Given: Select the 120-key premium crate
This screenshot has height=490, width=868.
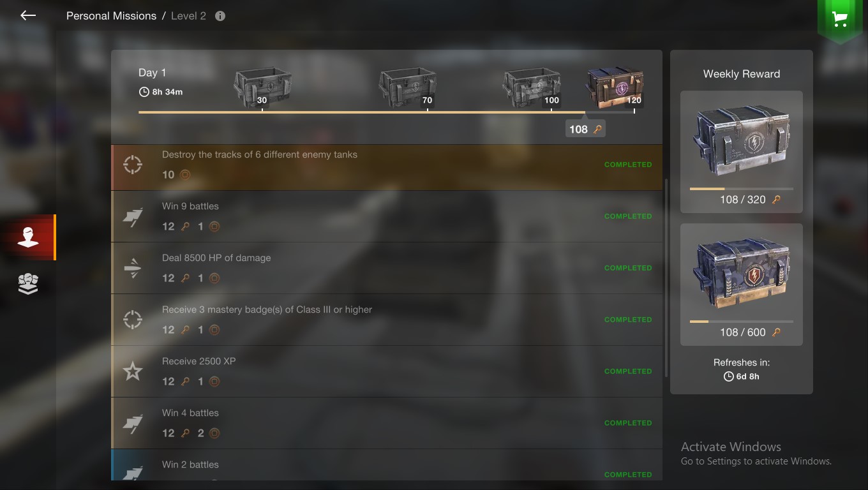Looking at the screenshot, I should point(614,87).
